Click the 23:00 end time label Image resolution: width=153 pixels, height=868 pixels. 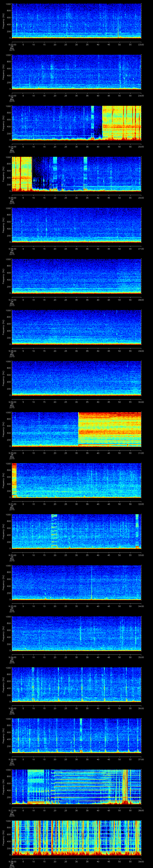[141, 44]
